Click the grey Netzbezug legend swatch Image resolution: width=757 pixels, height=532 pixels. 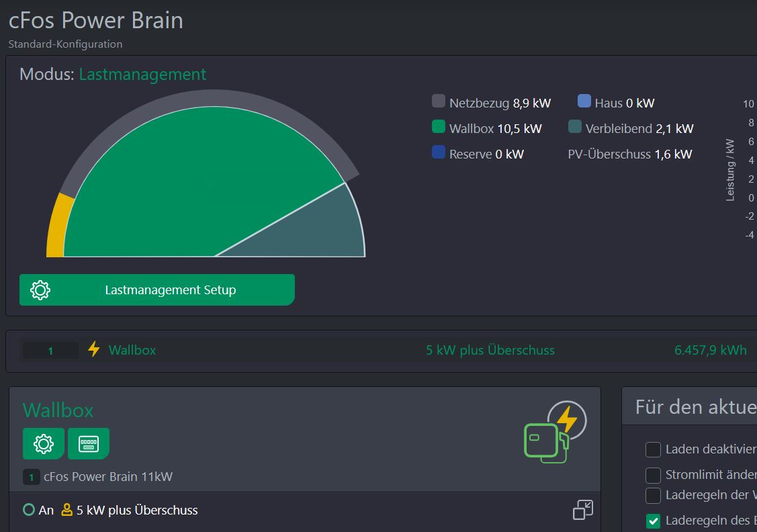point(439,101)
